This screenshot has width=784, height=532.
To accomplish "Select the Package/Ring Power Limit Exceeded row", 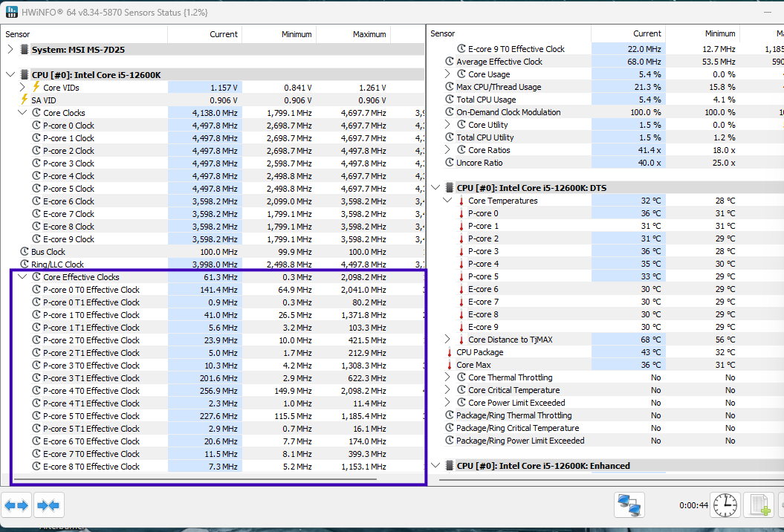I will 606,441.
